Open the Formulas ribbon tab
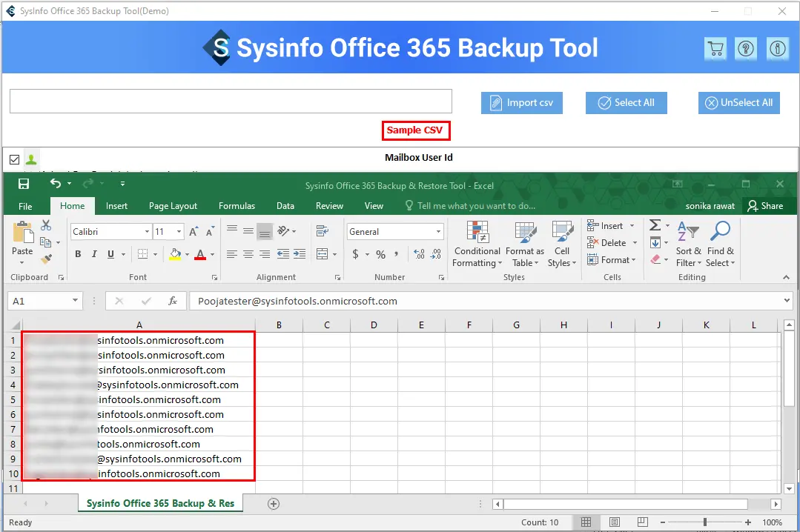 click(x=237, y=206)
